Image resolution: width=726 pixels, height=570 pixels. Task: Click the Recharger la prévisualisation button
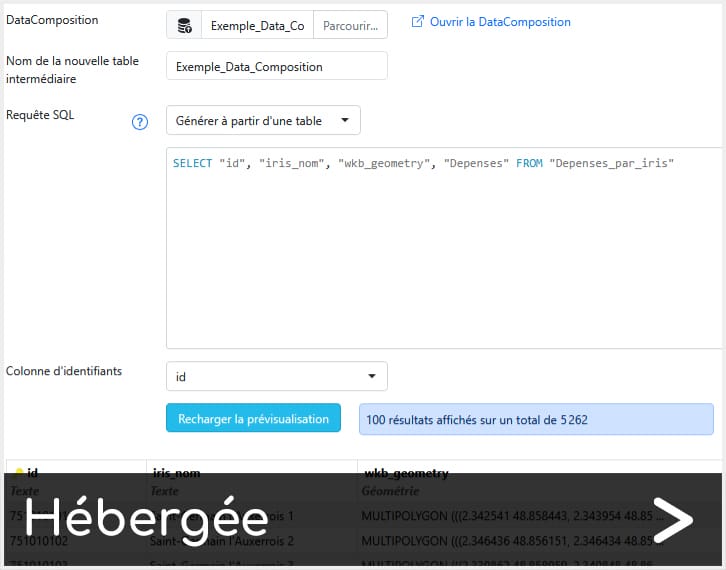(253, 419)
